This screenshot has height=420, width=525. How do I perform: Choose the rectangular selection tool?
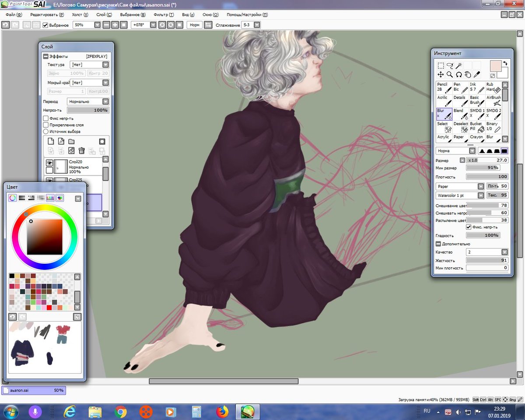pyautogui.click(x=441, y=66)
